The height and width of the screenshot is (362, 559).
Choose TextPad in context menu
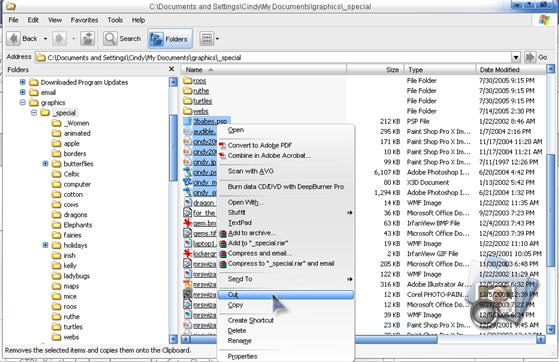click(x=240, y=223)
